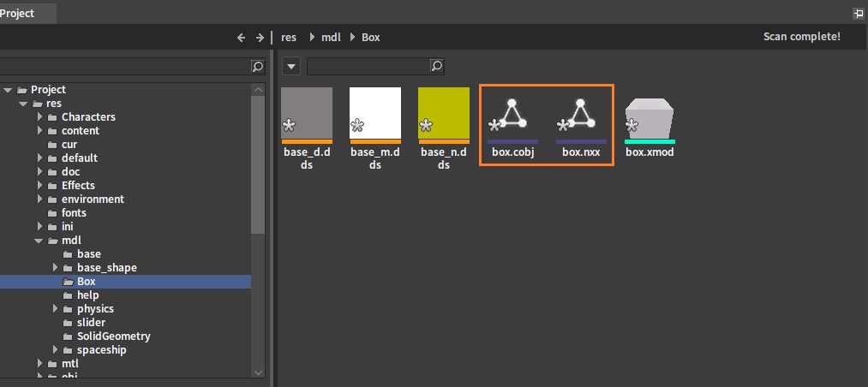Click the file browser search magnifier icon
The width and height of the screenshot is (868, 387).
pyautogui.click(x=437, y=66)
